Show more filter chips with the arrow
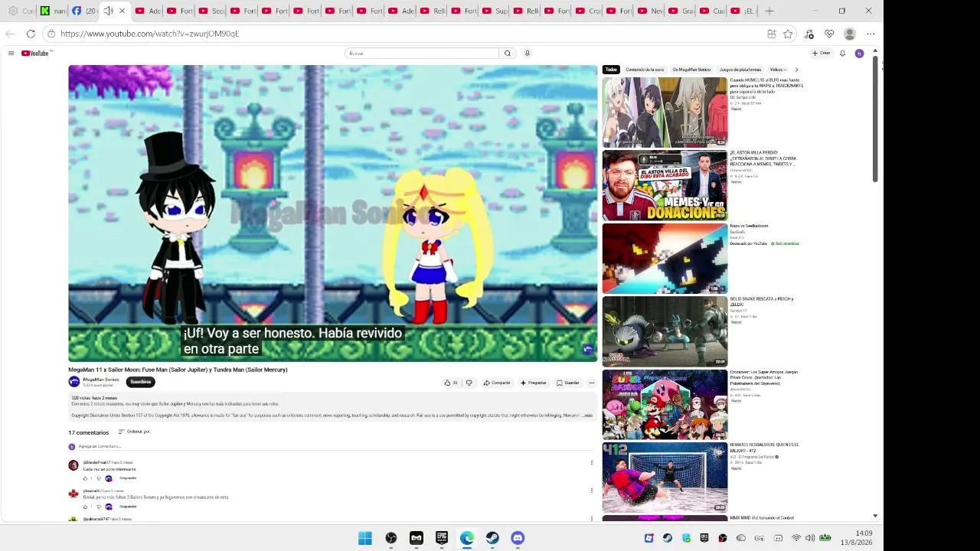The image size is (980, 551). pos(796,70)
